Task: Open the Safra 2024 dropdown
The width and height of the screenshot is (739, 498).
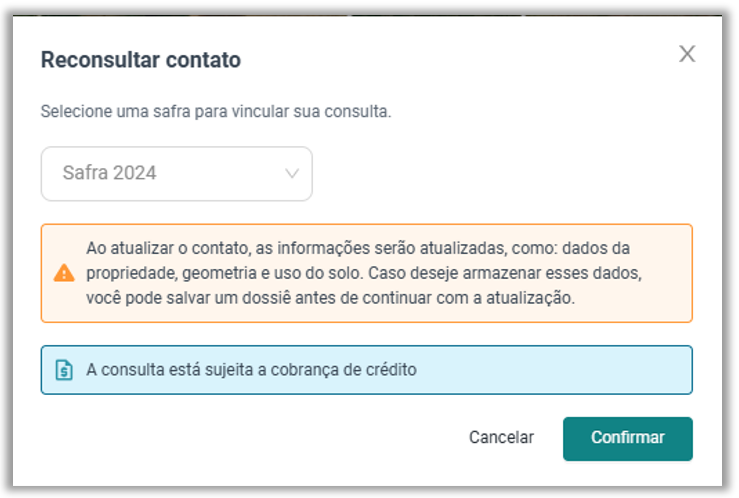Action: tap(176, 174)
